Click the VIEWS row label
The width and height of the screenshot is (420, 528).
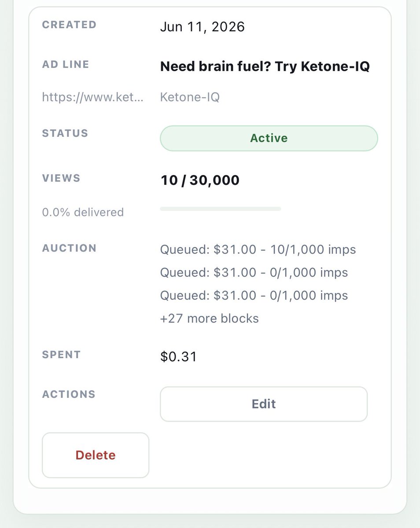tap(61, 178)
